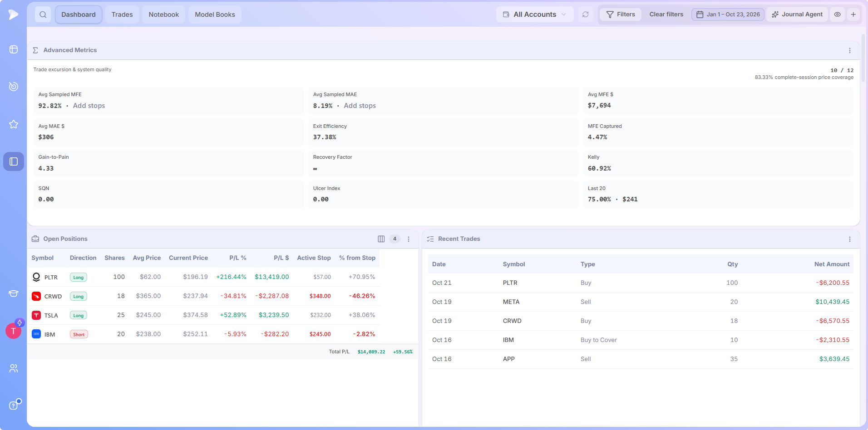
Task: Toggle the eye visibility button
Action: pos(838,15)
